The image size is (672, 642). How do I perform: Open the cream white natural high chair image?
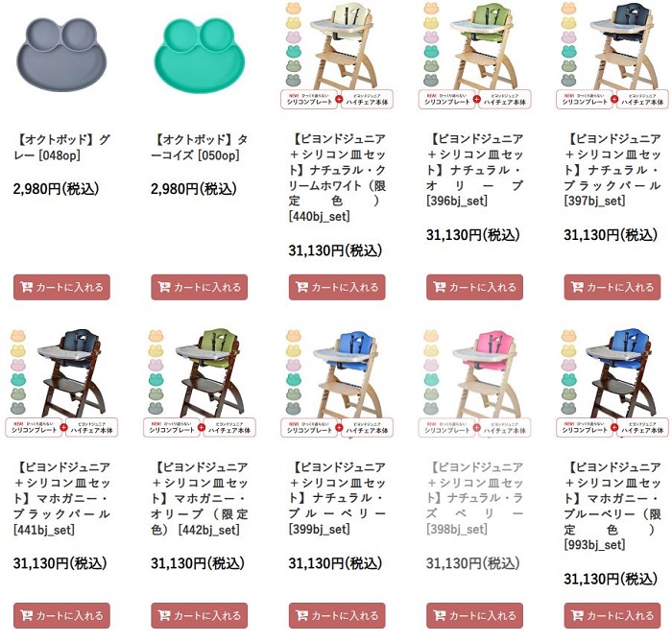coord(337,55)
